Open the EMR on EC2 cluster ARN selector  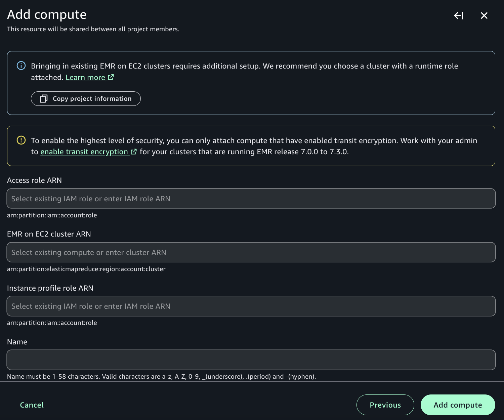point(251,252)
